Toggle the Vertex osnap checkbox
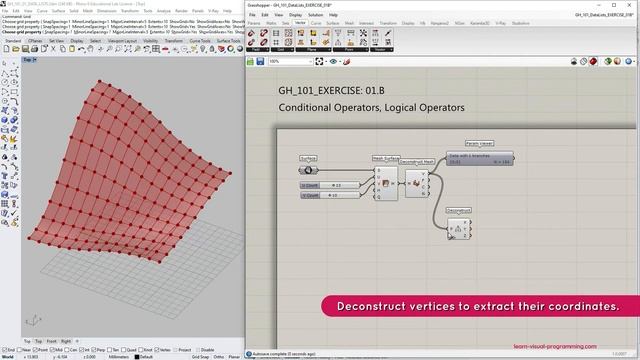The width and height of the screenshot is (640, 360). tap(157, 350)
